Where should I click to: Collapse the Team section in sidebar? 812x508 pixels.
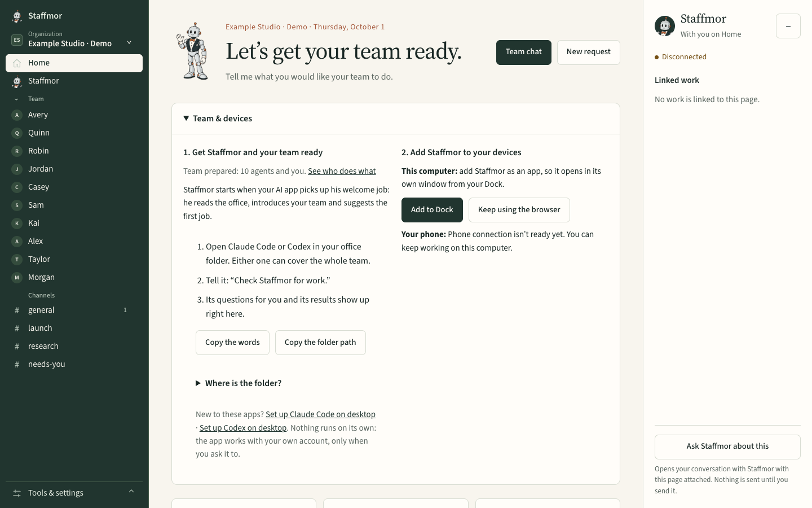(16, 99)
